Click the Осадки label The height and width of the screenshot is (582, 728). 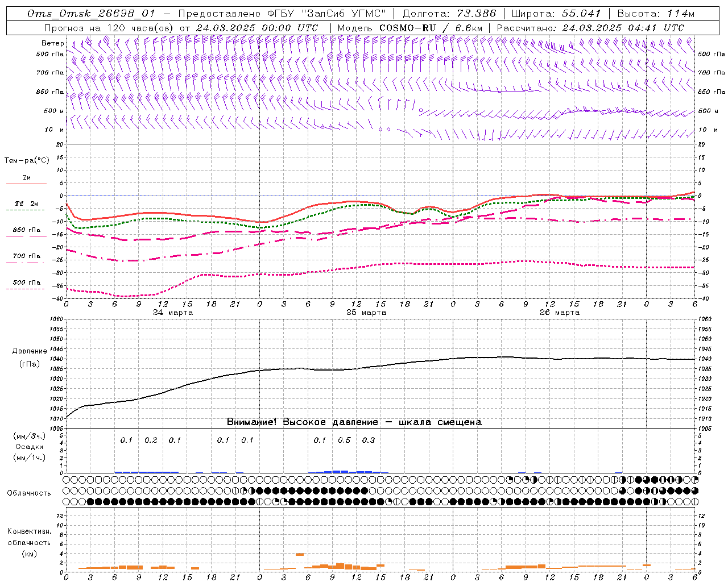click(29, 447)
